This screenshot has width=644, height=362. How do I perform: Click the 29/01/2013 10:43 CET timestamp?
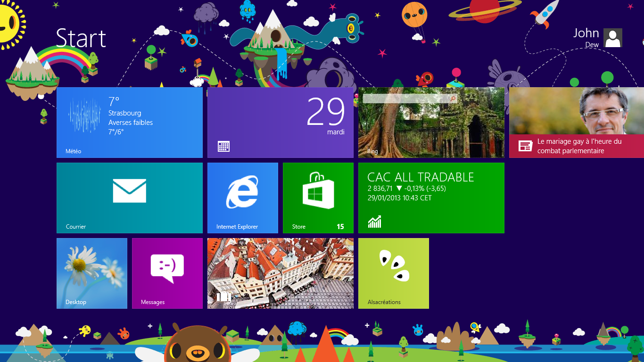coord(399,198)
